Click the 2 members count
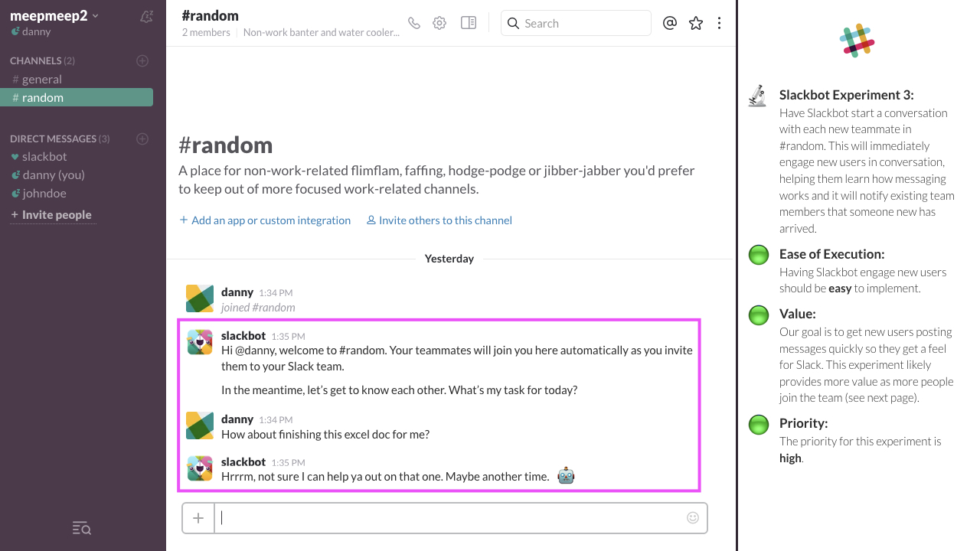The image size is (980, 551). 206,32
